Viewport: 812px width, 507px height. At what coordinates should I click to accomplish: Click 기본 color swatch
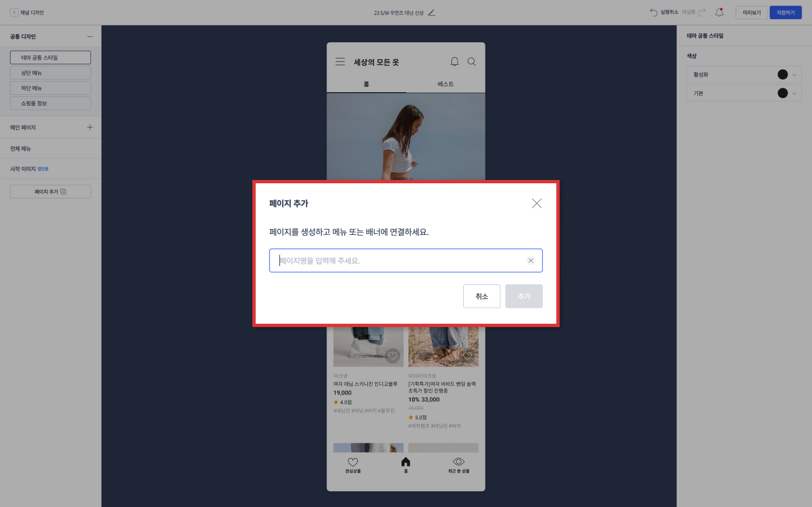pos(783,93)
